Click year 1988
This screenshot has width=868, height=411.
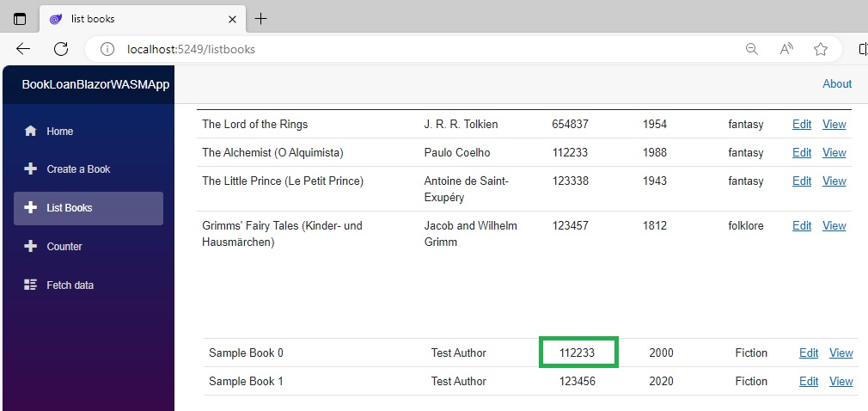click(655, 152)
